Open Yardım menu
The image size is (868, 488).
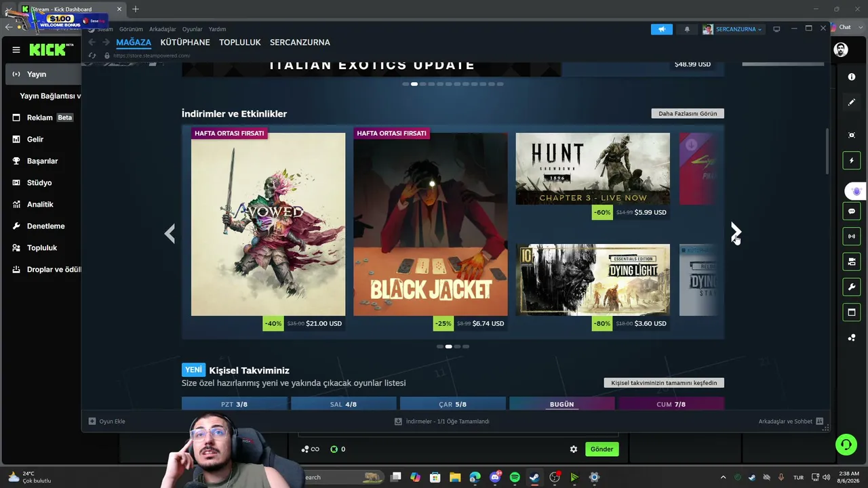click(217, 29)
